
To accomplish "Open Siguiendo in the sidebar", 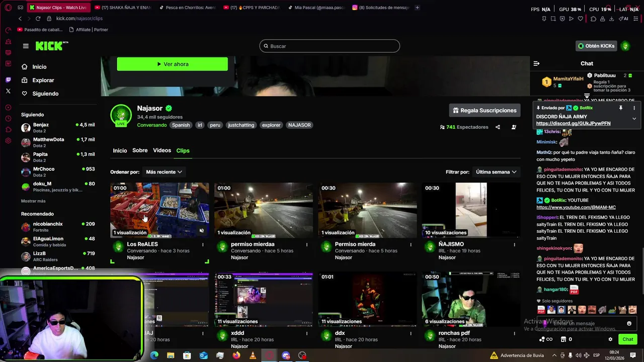I will 45,94.
